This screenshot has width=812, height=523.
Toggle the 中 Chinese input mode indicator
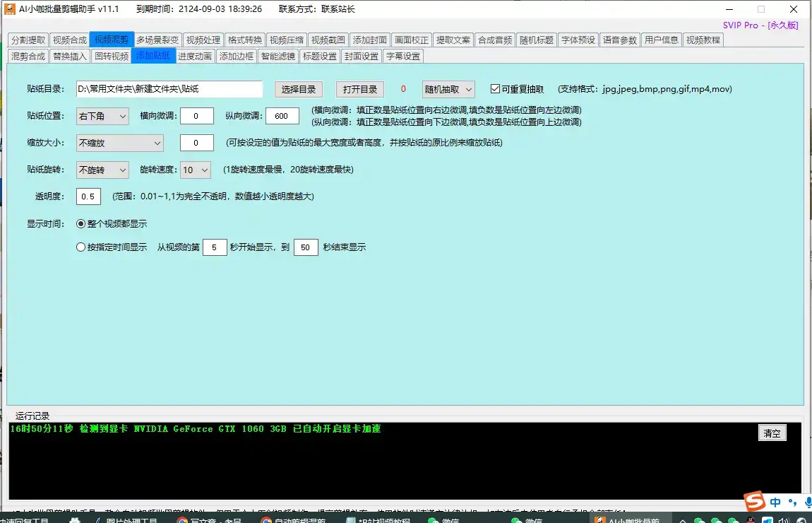click(776, 503)
